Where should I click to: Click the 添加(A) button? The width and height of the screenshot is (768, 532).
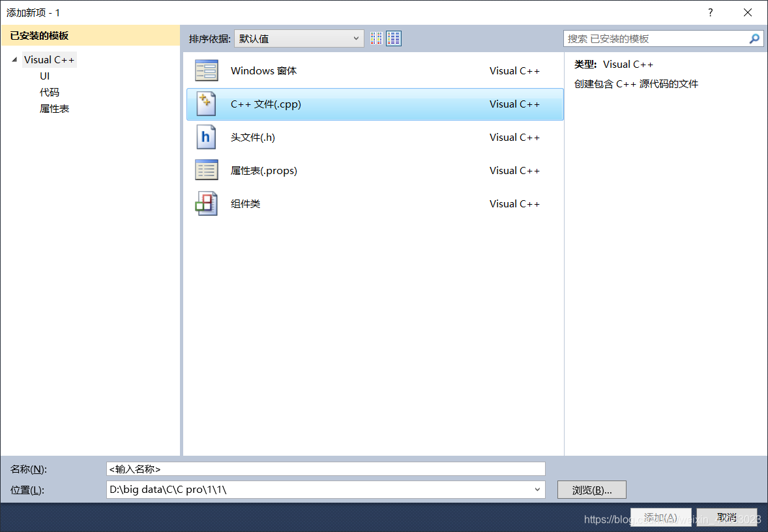pyautogui.click(x=660, y=517)
